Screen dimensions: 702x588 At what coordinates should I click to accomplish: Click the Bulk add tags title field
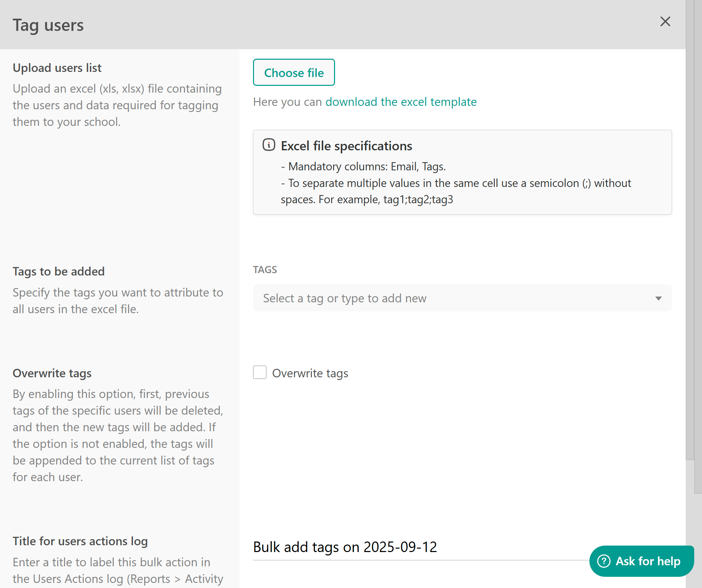(421, 547)
